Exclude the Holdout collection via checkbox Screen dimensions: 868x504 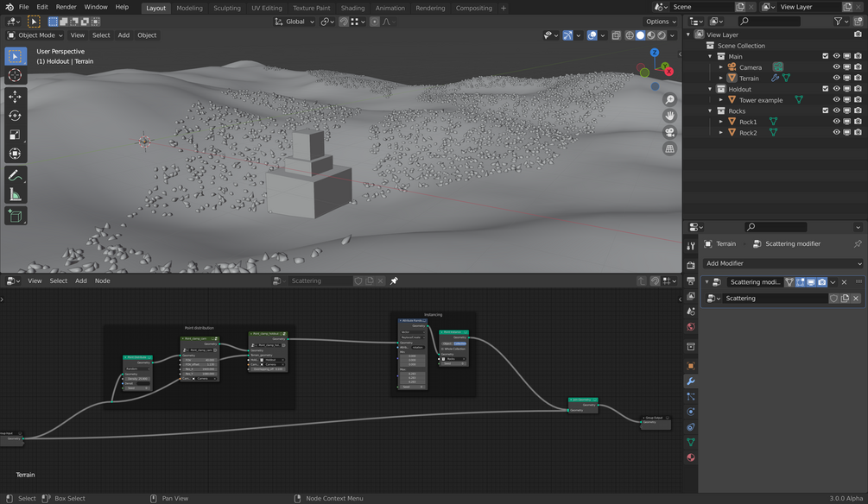click(x=826, y=89)
